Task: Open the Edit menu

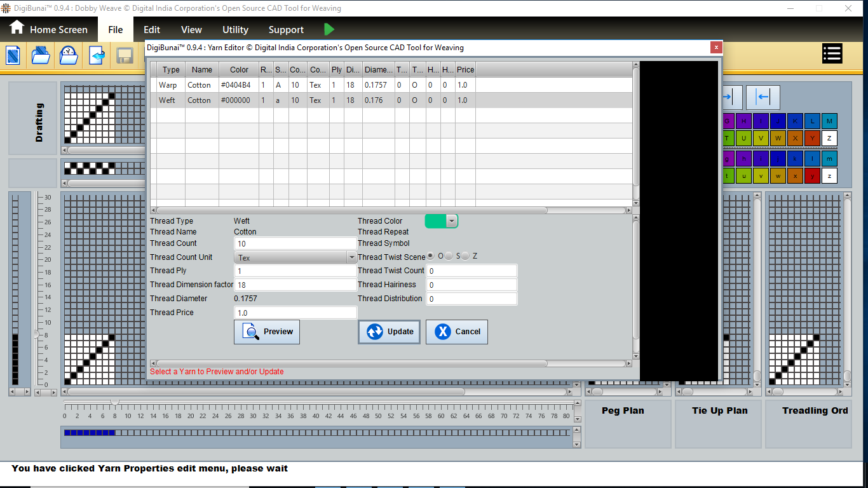Action: pyautogui.click(x=151, y=30)
